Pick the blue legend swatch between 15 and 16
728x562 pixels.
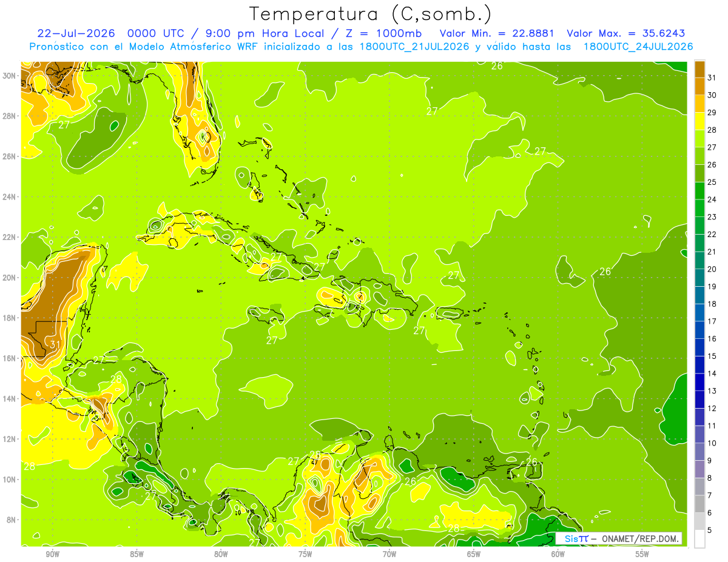pyautogui.click(x=699, y=347)
